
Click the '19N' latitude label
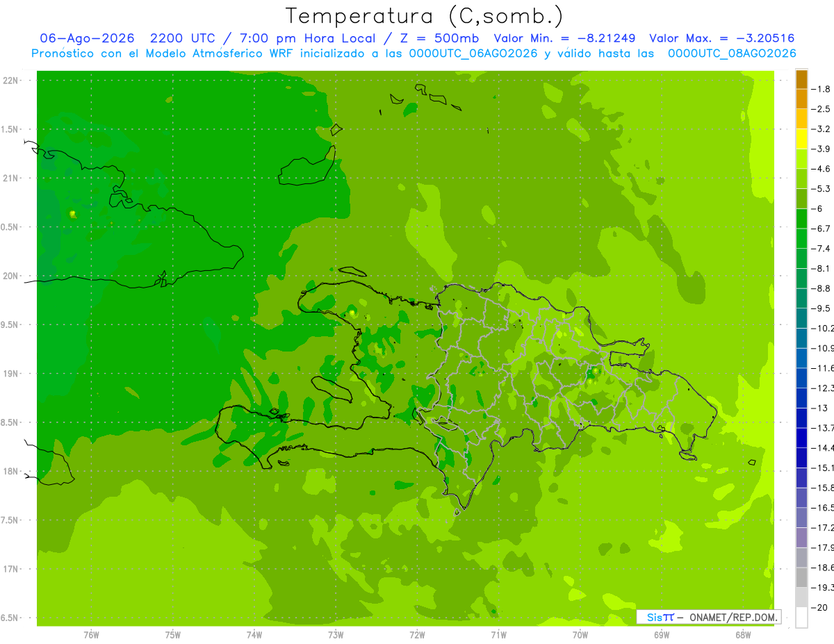point(11,374)
